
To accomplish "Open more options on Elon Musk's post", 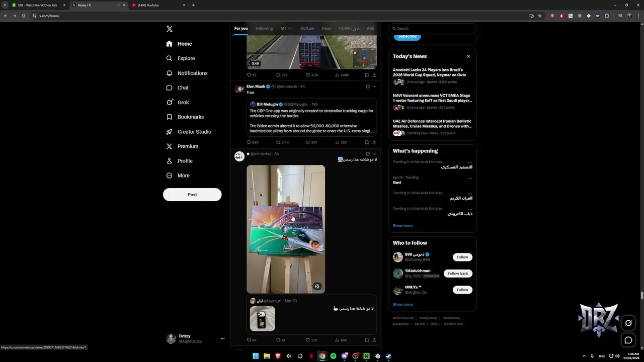I will pyautogui.click(x=374, y=86).
